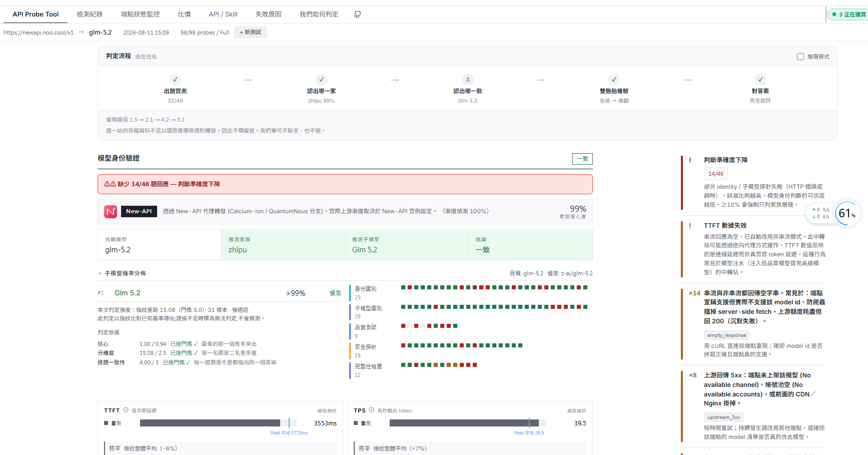The width and height of the screenshot is (868, 455).
Task: Collapse the 子模型機率分佈 section
Action: [122, 273]
